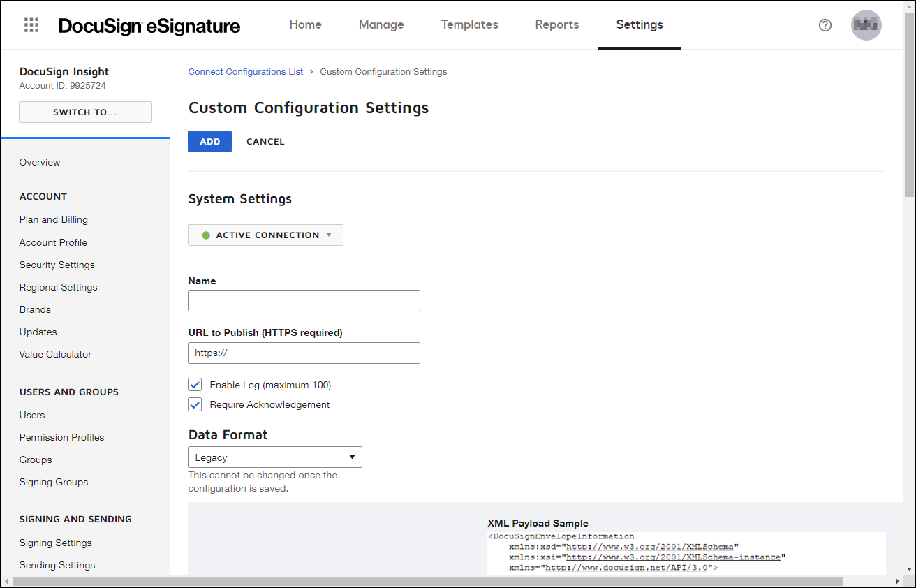Go to DocuSign eSignature logo home

click(x=149, y=26)
